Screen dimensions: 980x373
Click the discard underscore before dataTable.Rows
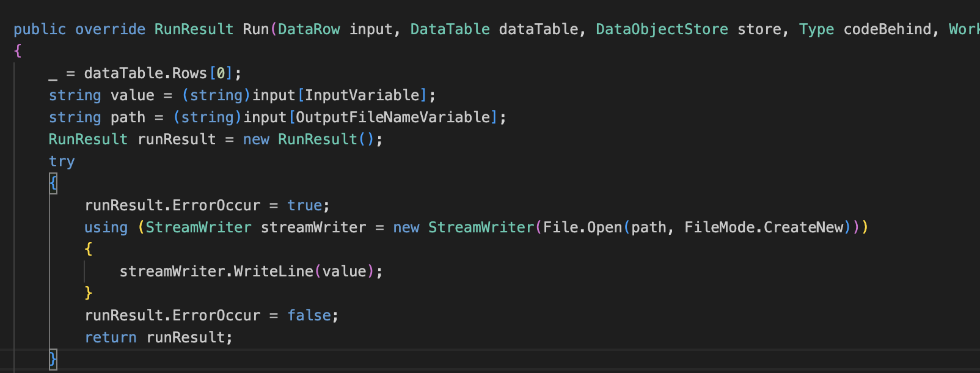tap(53, 75)
